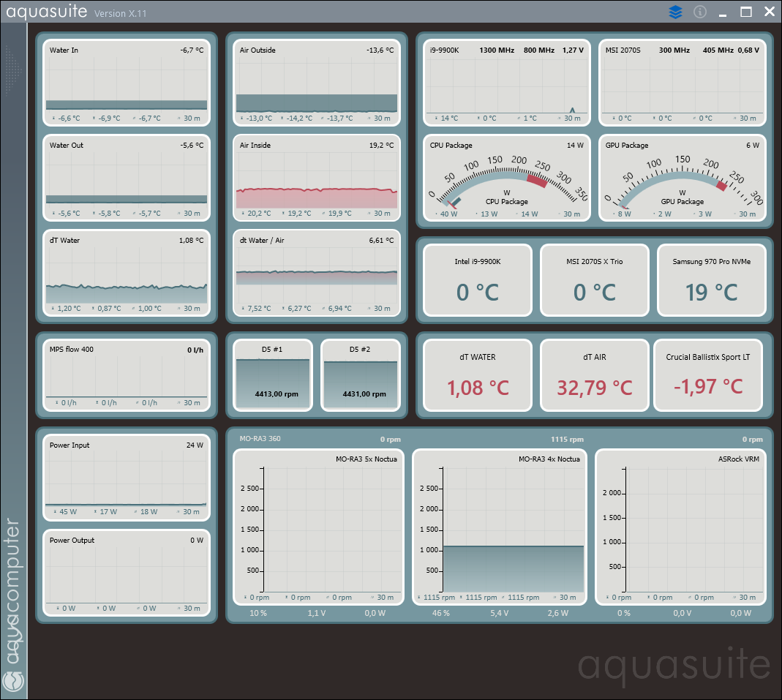This screenshot has width=782, height=700.
Task: Open the MO-RA3 4x Noctua fan chart
Action: 500,527
